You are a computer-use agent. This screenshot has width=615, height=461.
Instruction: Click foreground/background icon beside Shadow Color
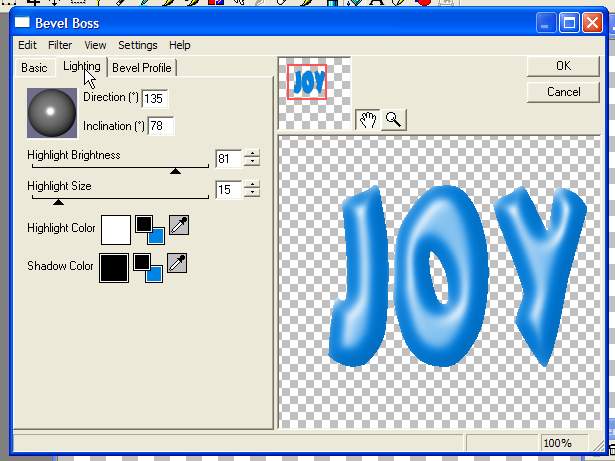[x=148, y=268]
